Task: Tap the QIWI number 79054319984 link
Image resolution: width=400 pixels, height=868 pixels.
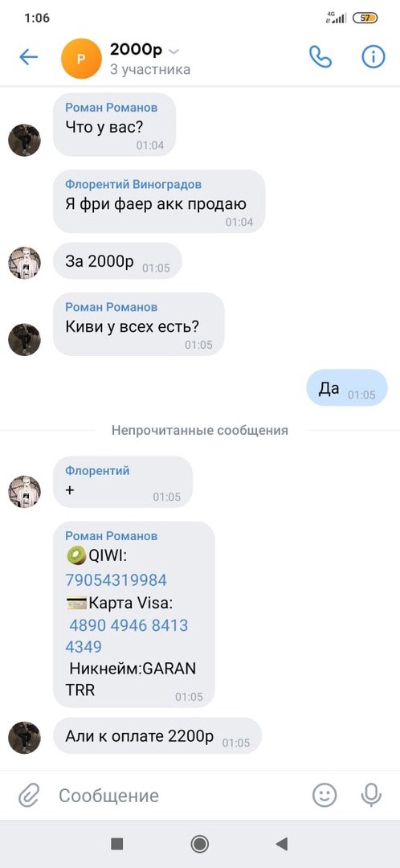Action: 116,580
